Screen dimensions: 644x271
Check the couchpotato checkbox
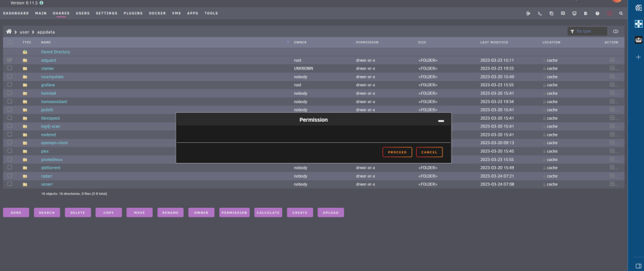[x=10, y=77]
